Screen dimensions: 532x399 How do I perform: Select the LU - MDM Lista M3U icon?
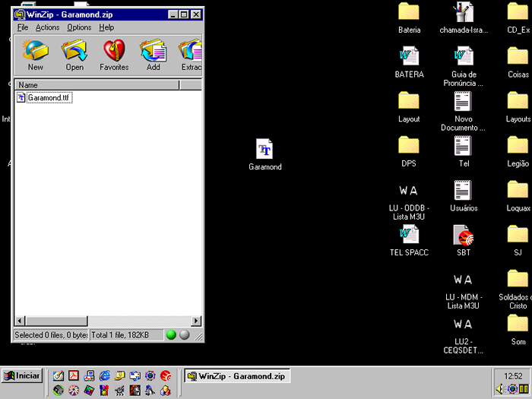click(x=463, y=291)
